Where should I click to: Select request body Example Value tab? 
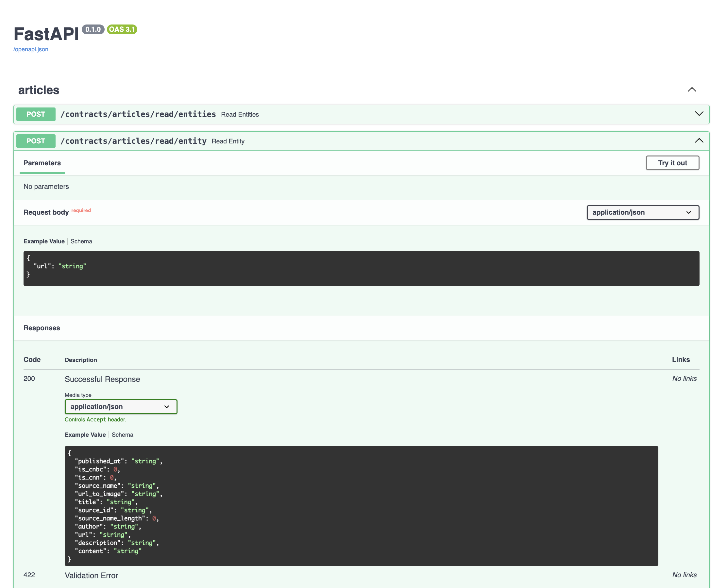(44, 241)
